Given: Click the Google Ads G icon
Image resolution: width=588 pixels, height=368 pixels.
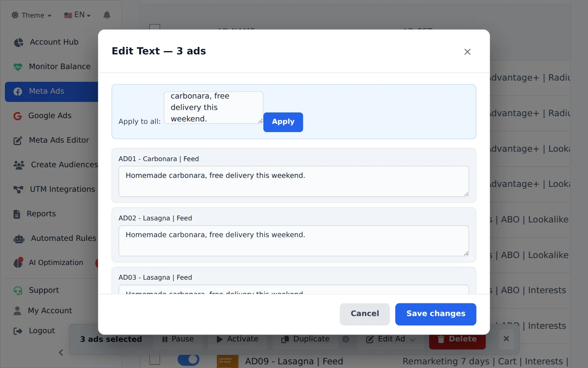Looking at the screenshot, I should click(x=18, y=116).
